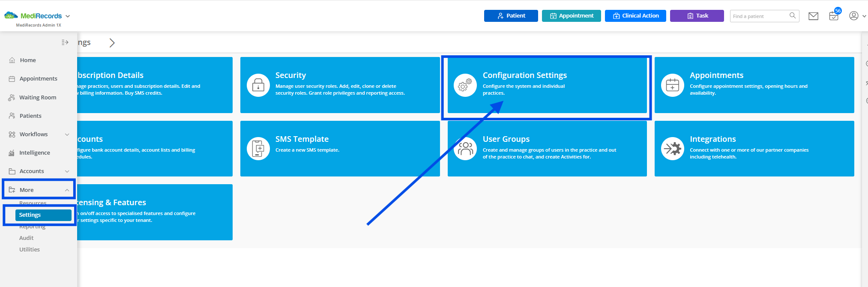Click the Configuration Settings gears icon
The height and width of the screenshot is (287, 868).
coord(465,85)
